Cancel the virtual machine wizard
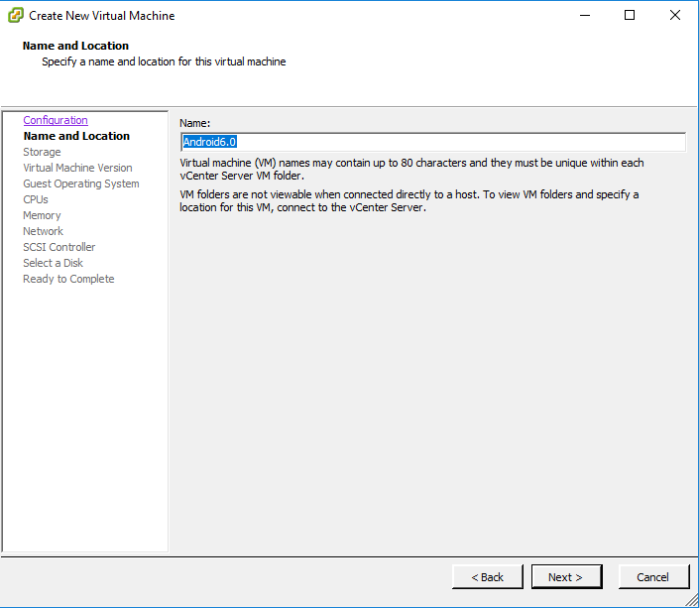 coord(653,576)
